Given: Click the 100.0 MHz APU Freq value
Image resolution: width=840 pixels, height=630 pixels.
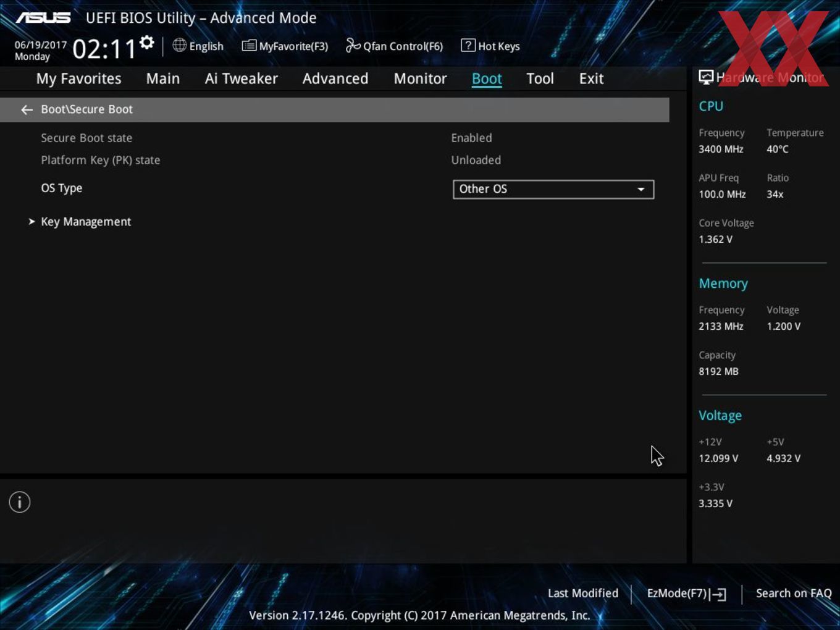Looking at the screenshot, I should coord(722,195).
